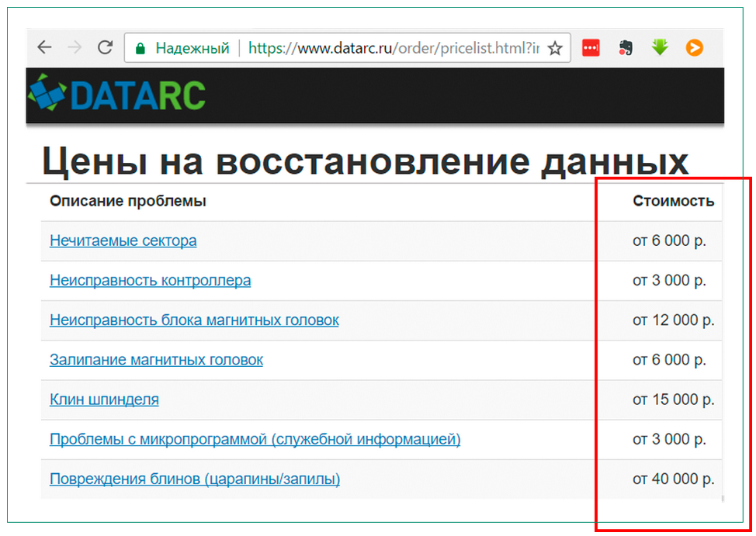
Task: Navigate back with the browser back arrow
Action: pyautogui.click(x=44, y=47)
